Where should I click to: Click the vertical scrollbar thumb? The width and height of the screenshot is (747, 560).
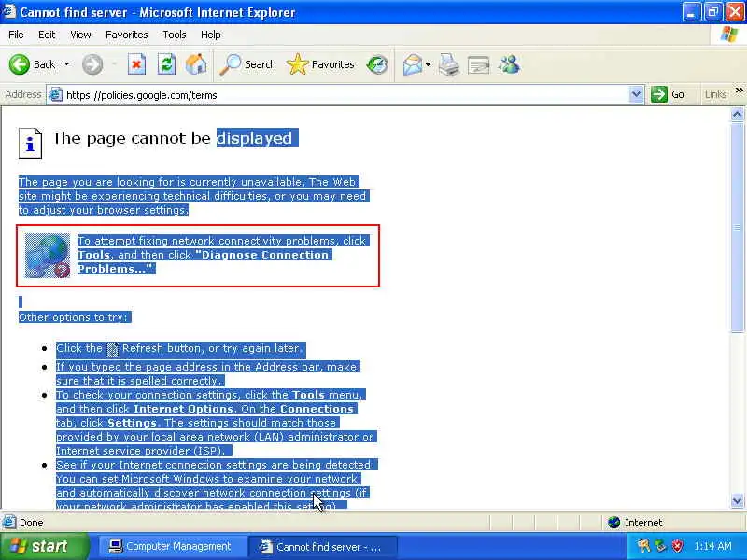pos(737,227)
